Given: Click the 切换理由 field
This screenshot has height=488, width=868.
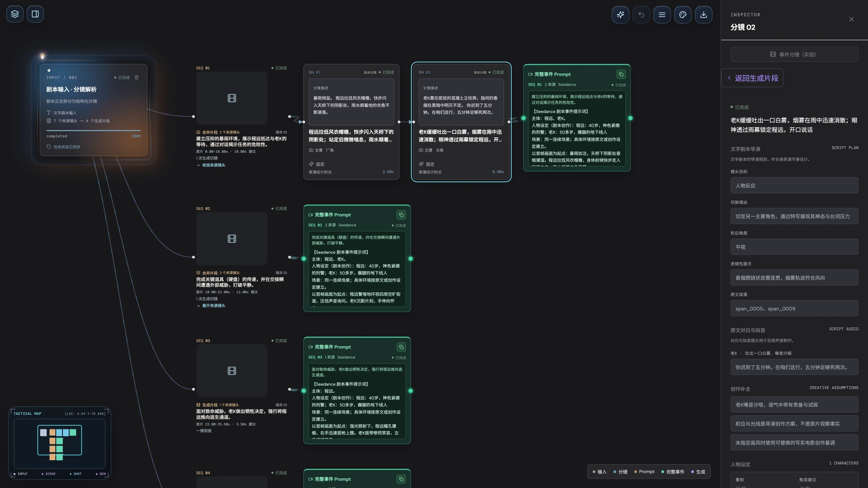Looking at the screenshot, I should tap(794, 216).
